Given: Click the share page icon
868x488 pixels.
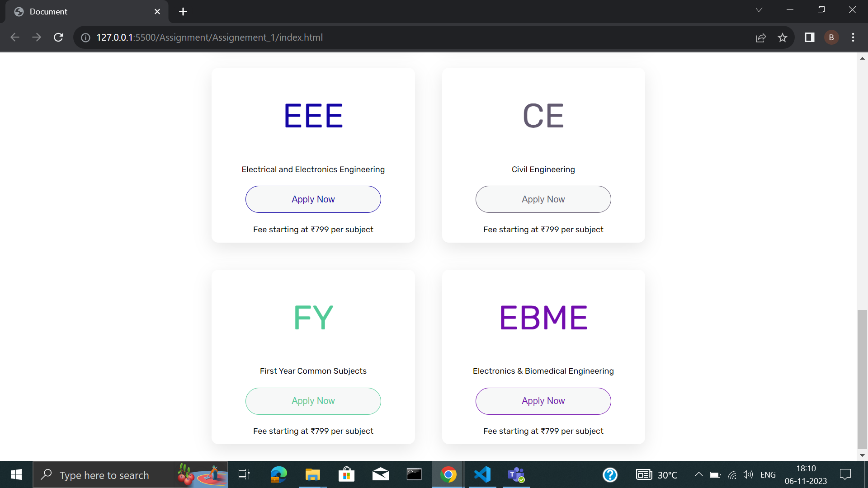Looking at the screenshot, I should point(761,38).
